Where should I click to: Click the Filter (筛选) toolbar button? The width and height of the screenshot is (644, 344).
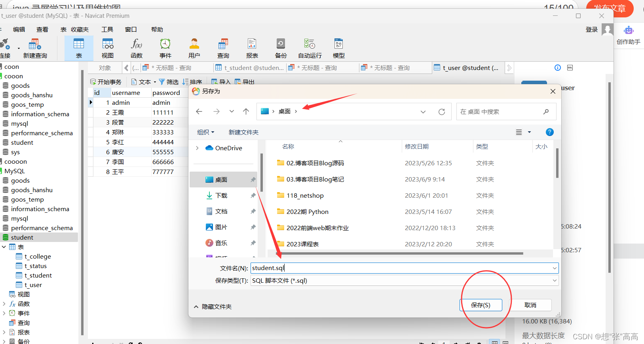click(x=169, y=82)
